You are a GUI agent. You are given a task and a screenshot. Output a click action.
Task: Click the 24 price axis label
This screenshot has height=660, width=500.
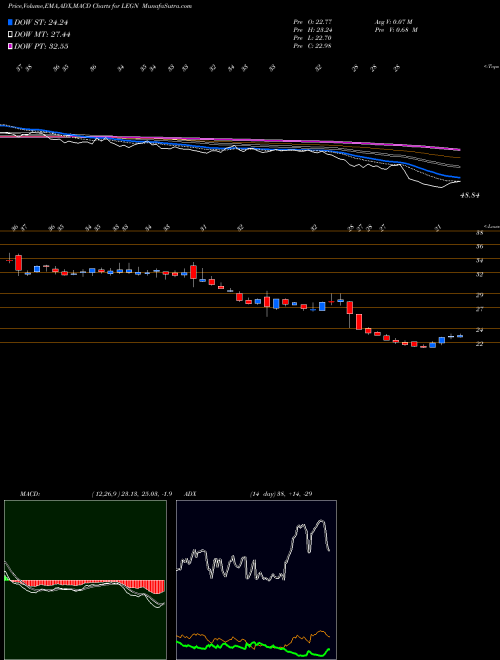point(479,330)
